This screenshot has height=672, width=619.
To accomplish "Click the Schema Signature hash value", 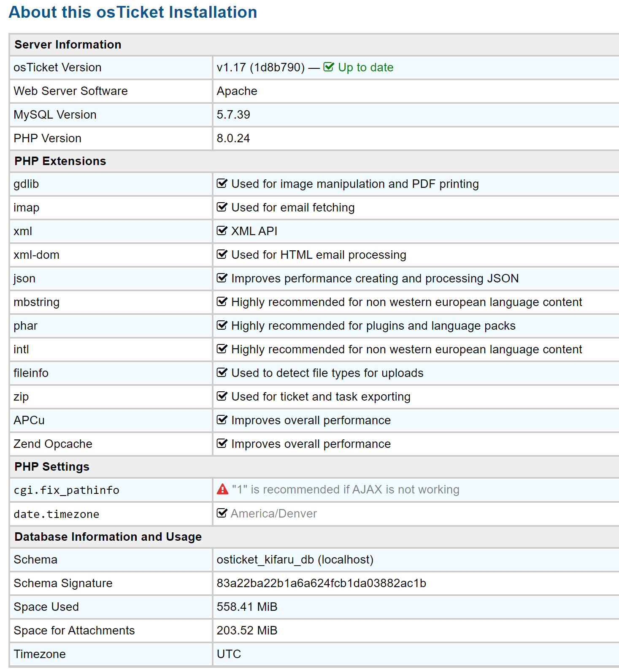I will click(x=321, y=583).
